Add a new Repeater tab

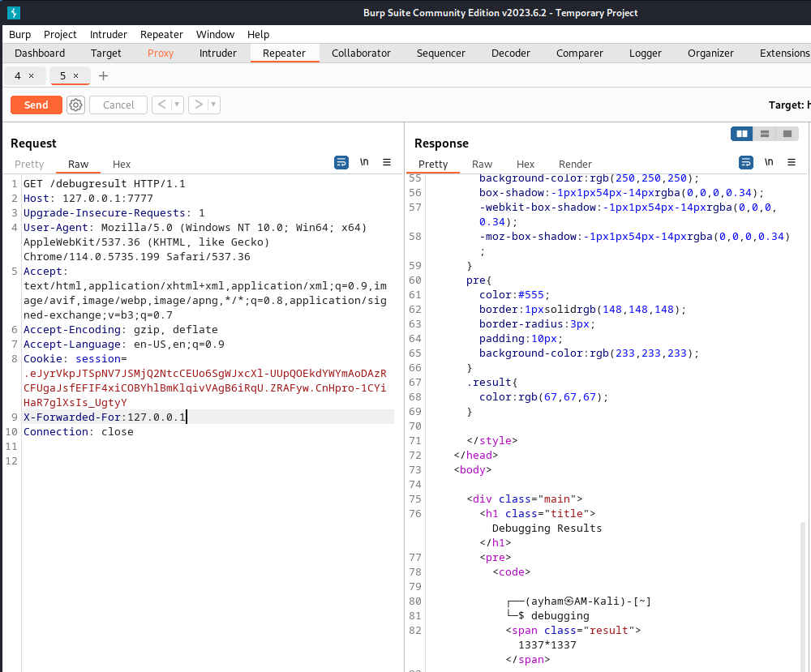[104, 76]
